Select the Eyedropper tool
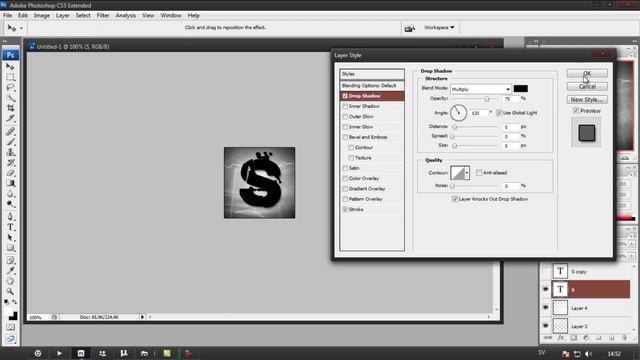The image size is (640, 360). [x=10, y=271]
